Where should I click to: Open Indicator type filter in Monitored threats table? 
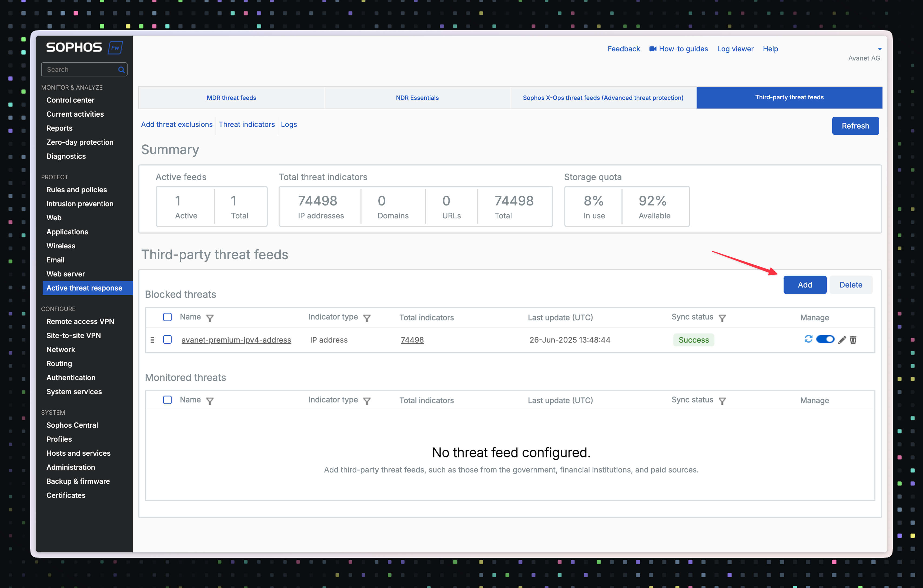(x=367, y=401)
